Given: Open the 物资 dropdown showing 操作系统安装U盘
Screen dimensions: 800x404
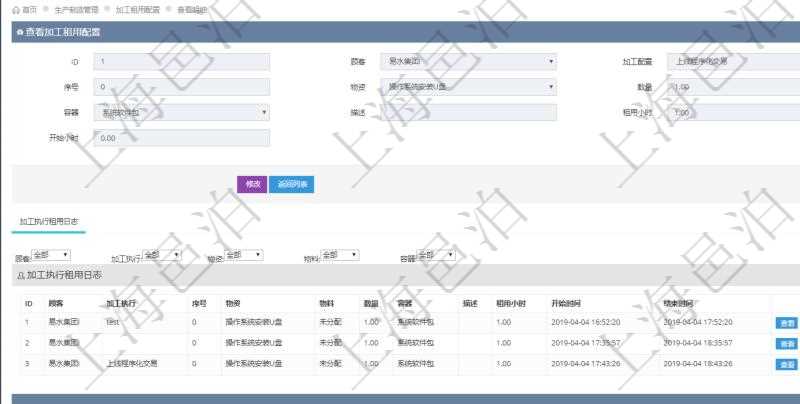Looking at the screenshot, I should click(469, 87).
